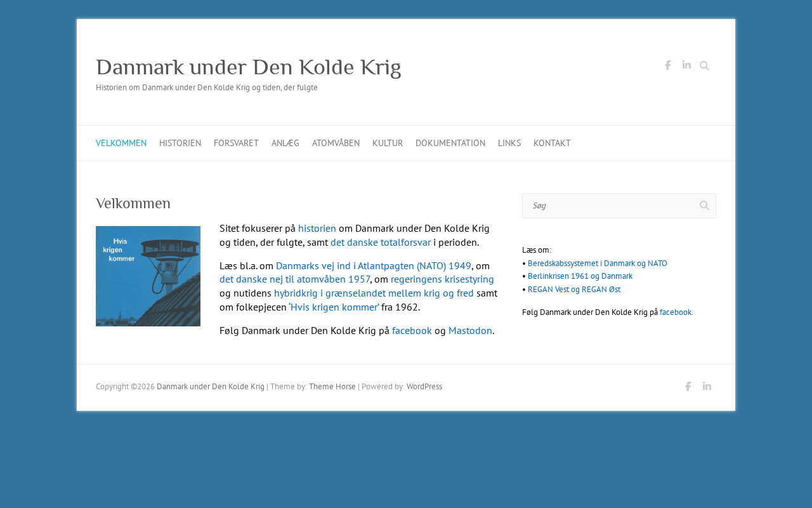Visit the Theme Horse footer link

click(332, 387)
